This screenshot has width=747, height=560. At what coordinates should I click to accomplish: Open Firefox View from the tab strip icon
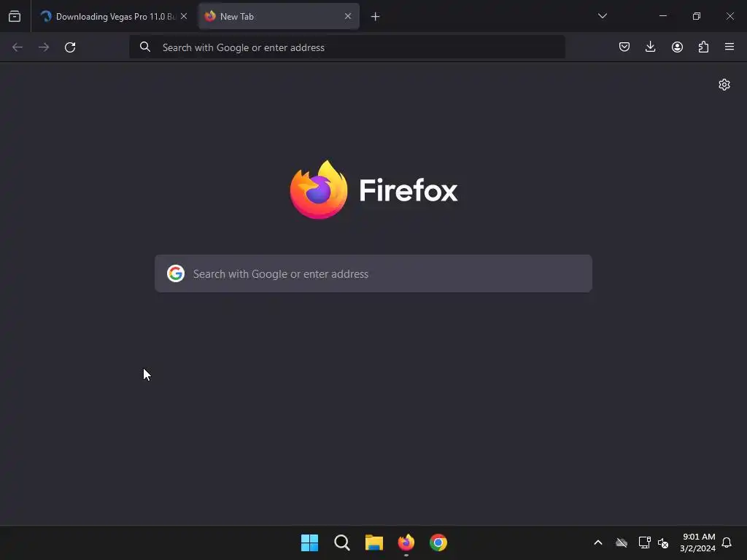point(15,17)
